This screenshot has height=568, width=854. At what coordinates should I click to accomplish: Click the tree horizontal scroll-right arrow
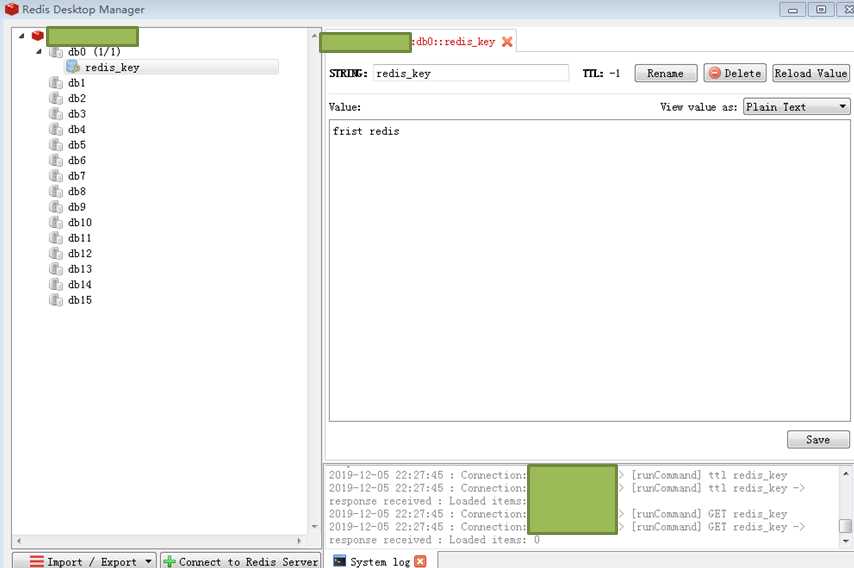pyautogui.click(x=299, y=541)
